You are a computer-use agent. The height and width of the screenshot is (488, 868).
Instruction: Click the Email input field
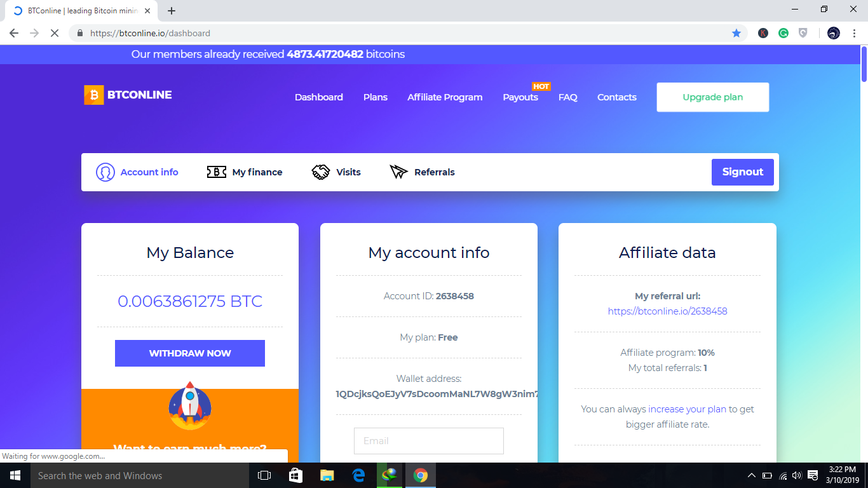(x=428, y=440)
